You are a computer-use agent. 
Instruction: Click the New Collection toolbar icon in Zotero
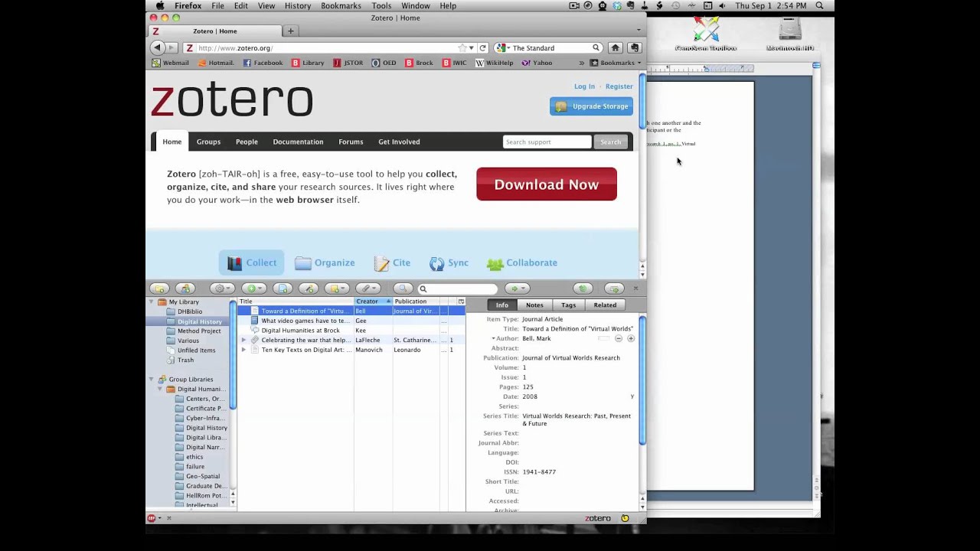(159, 289)
